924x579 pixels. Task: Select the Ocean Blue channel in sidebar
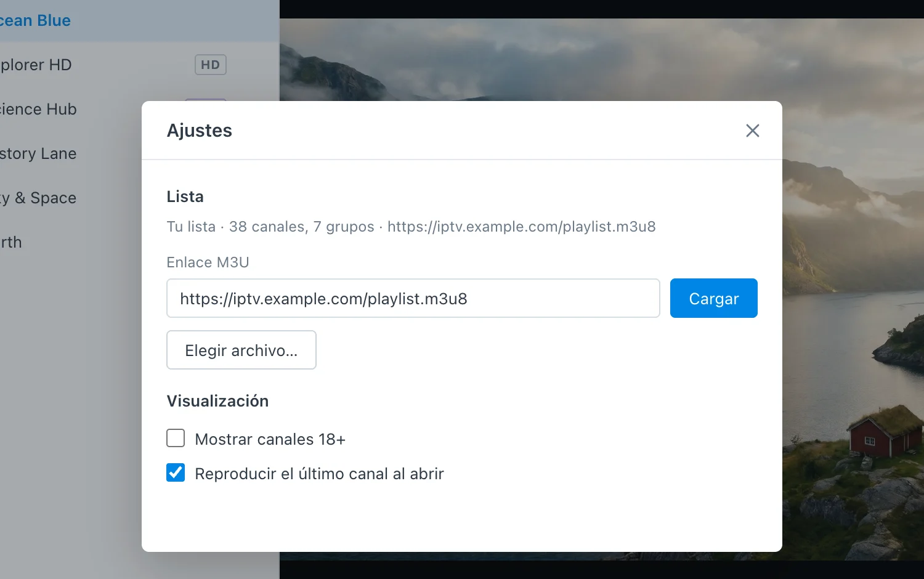pos(140,20)
